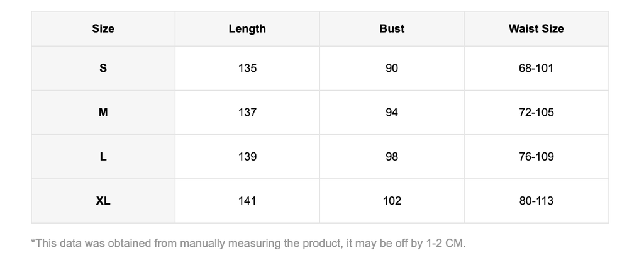Click bust value 102

[x=392, y=201]
